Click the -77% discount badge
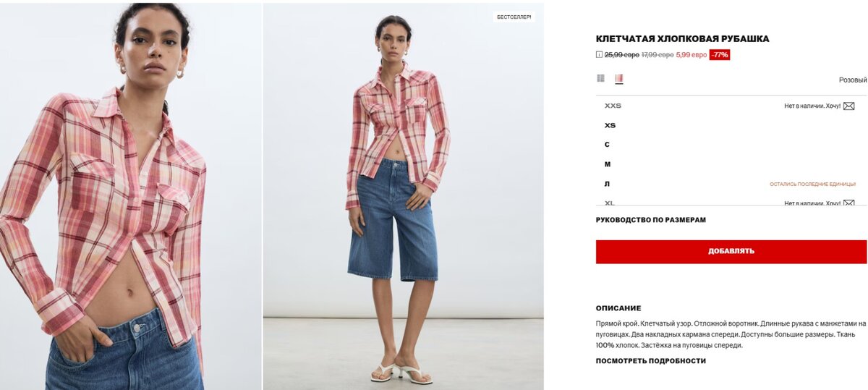Viewport: 868px width, 390px height. click(720, 55)
